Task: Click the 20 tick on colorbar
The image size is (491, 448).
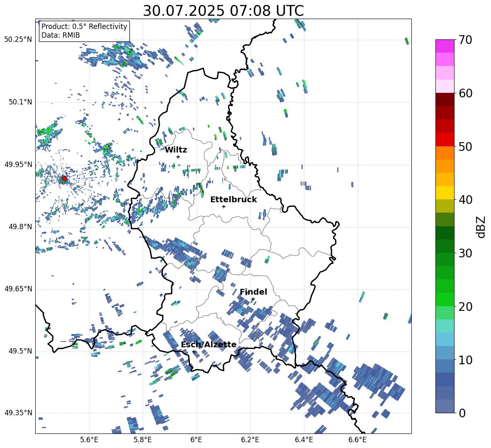Action: 465,307
